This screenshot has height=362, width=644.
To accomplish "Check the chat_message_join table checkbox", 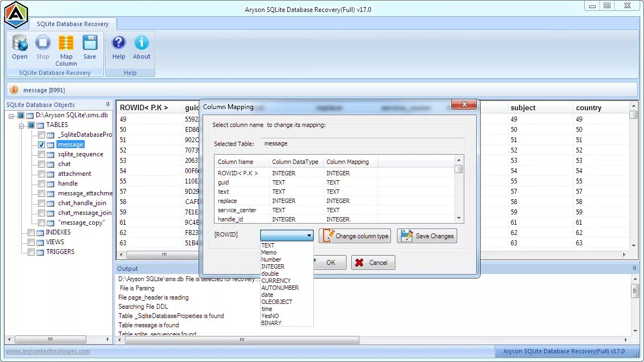I will [41, 213].
